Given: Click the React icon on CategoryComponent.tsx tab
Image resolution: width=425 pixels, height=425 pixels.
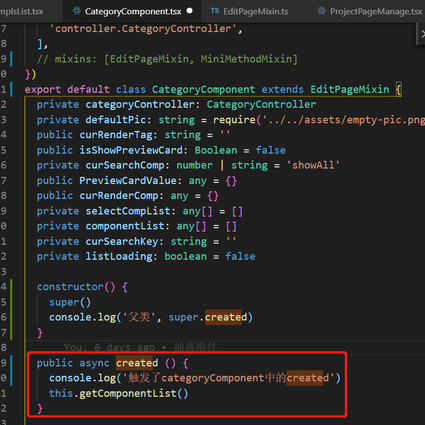Looking at the screenshot, I should pos(77,11).
